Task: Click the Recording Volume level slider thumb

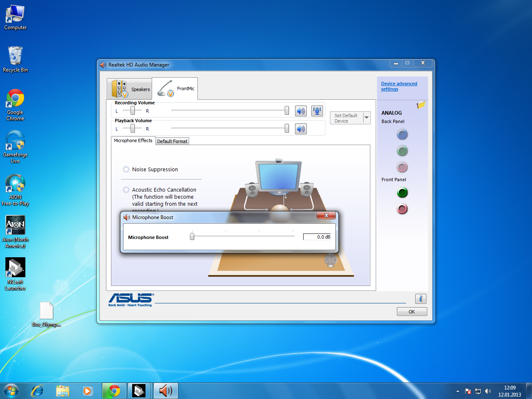Action: click(287, 110)
